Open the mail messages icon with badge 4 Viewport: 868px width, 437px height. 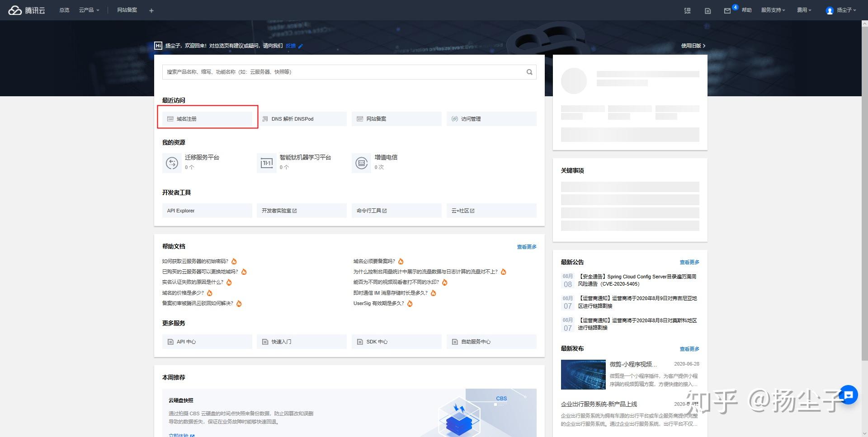[x=727, y=10]
